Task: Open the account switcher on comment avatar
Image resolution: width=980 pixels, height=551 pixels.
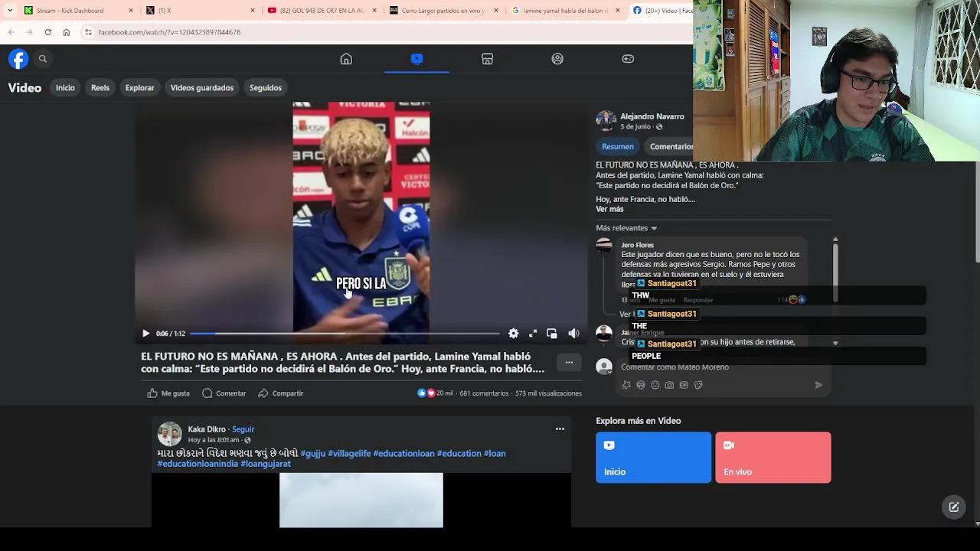Action: [x=604, y=367]
